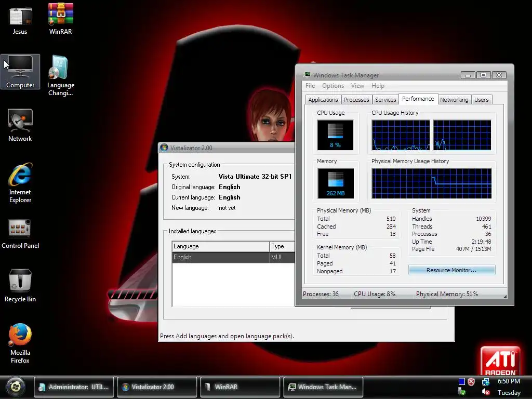Select the English row in installed languages
Viewport: 532px width, 399px height.
point(233,257)
